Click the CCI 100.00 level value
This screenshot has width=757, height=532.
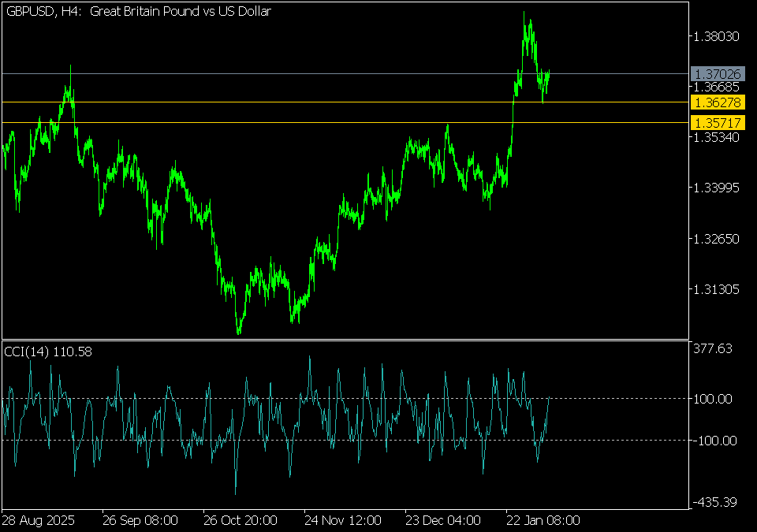tap(714, 399)
